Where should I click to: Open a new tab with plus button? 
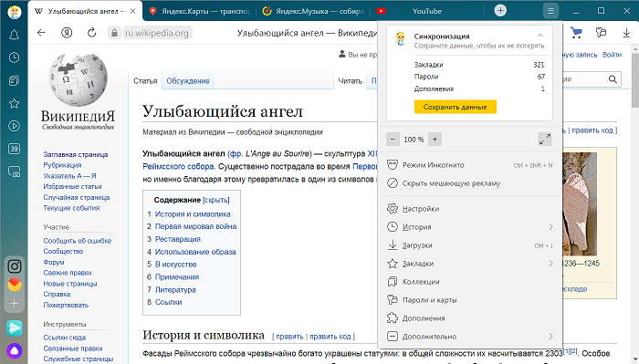point(500,11)
